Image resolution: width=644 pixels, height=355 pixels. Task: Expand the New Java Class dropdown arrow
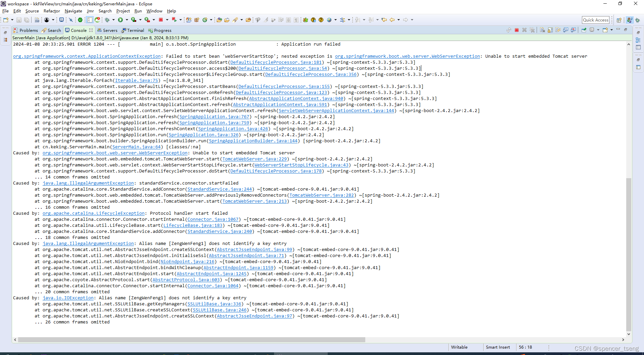[x=211, y=20]
